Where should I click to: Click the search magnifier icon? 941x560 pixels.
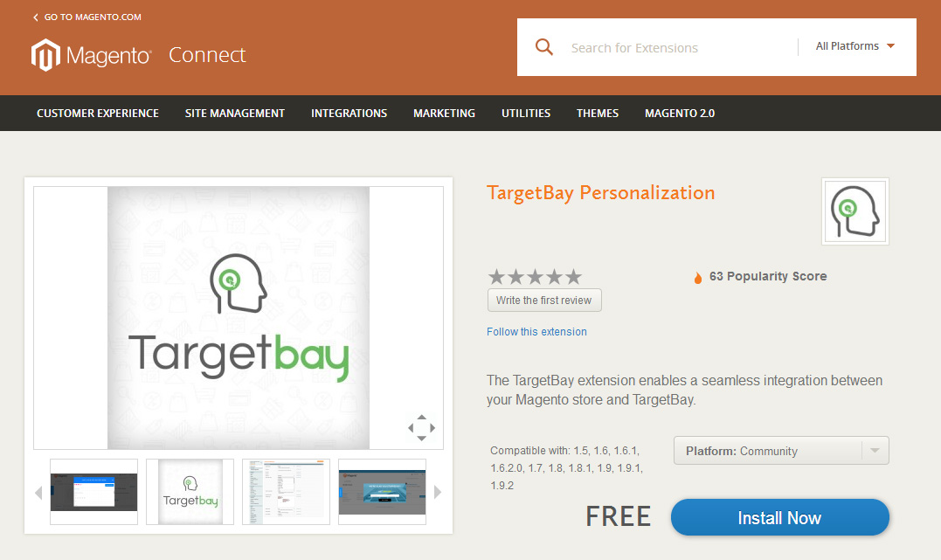click(543, 47)
